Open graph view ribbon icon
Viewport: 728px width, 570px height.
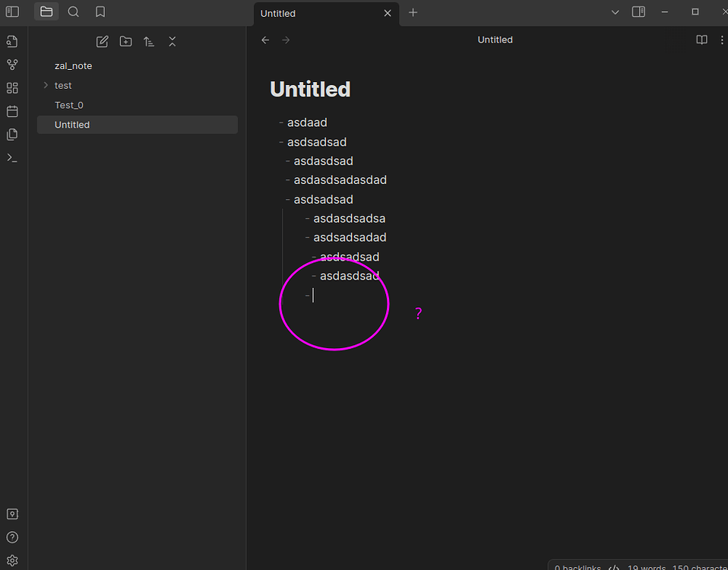[x=12, y=65]
